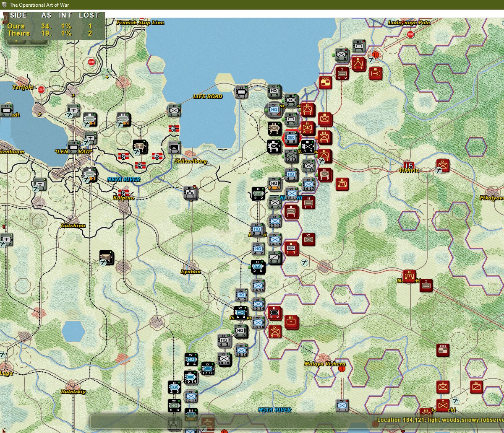Select the black HQ 6-4 unit
Viewport: 504px width, 433px height.
pyautogui.click(x=191, y=360)
